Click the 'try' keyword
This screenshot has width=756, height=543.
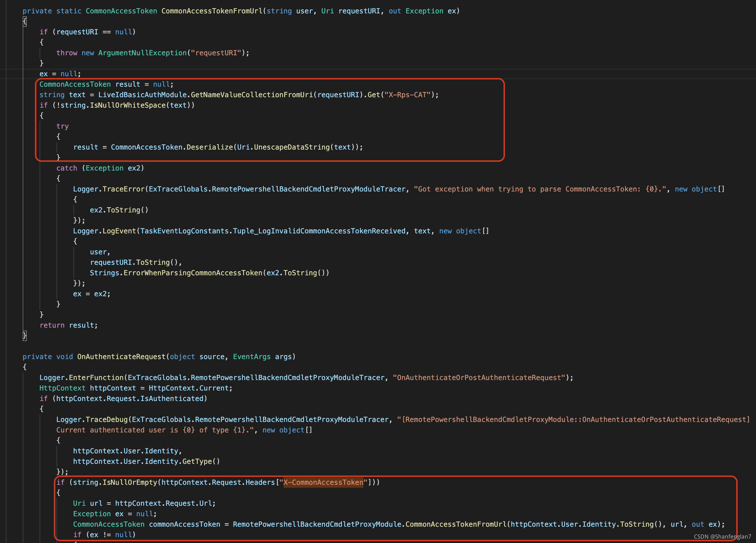(62, 126)
